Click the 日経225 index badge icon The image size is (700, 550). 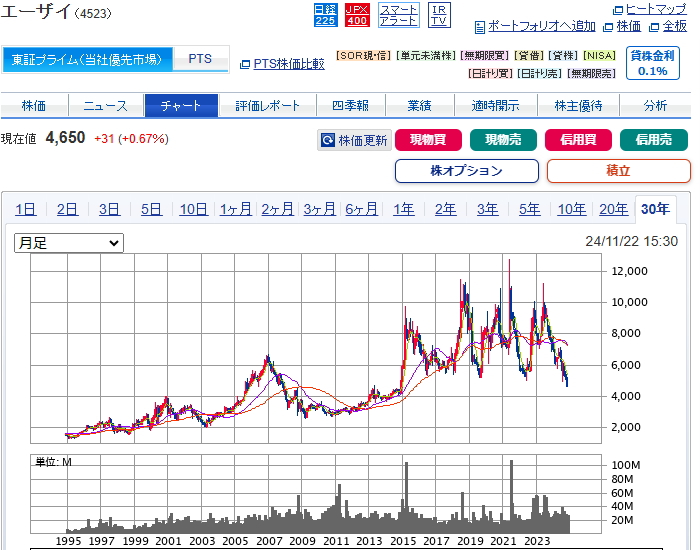[325, 14]
